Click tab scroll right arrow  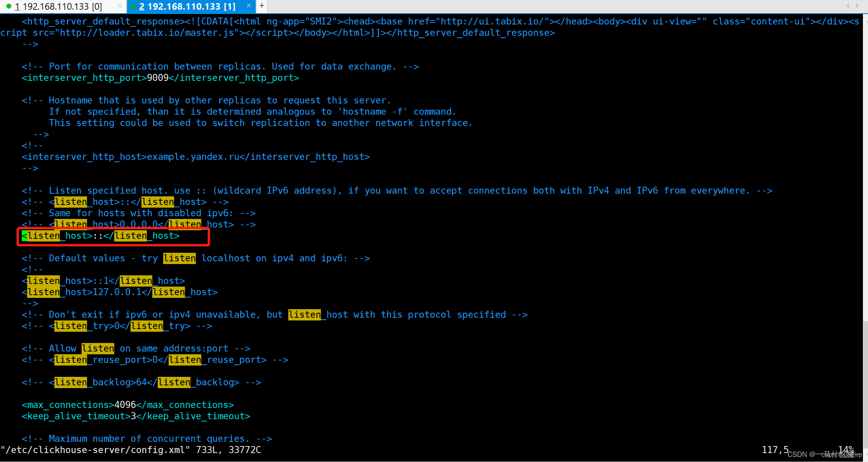(857, 6)
